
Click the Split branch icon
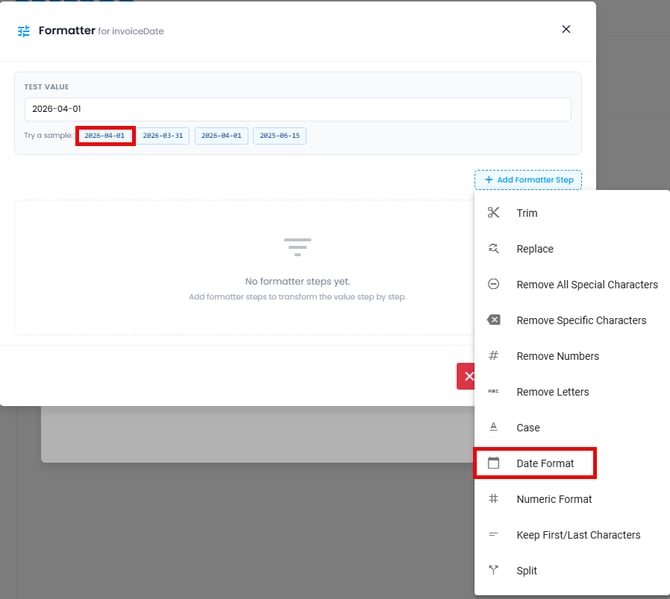click(493, 571)
